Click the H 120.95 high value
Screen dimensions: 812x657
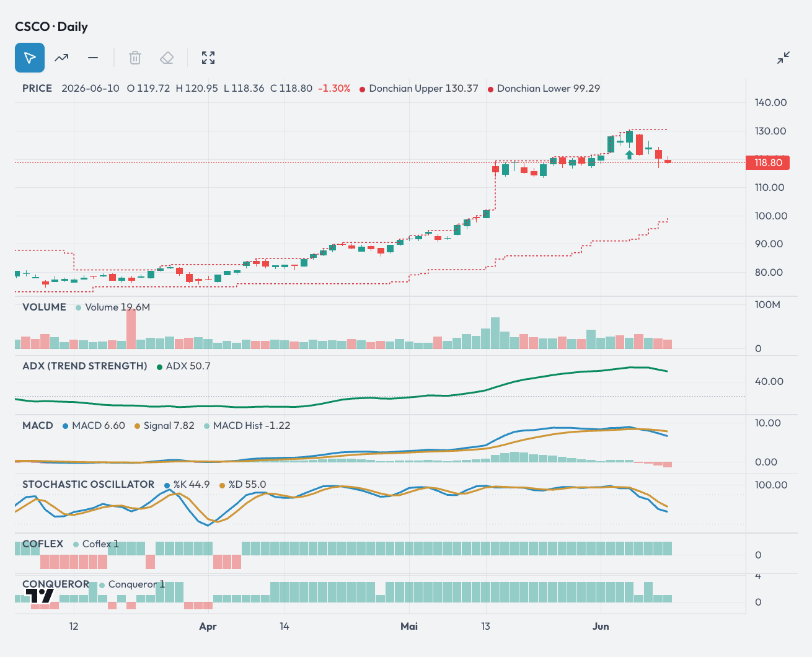197,88
